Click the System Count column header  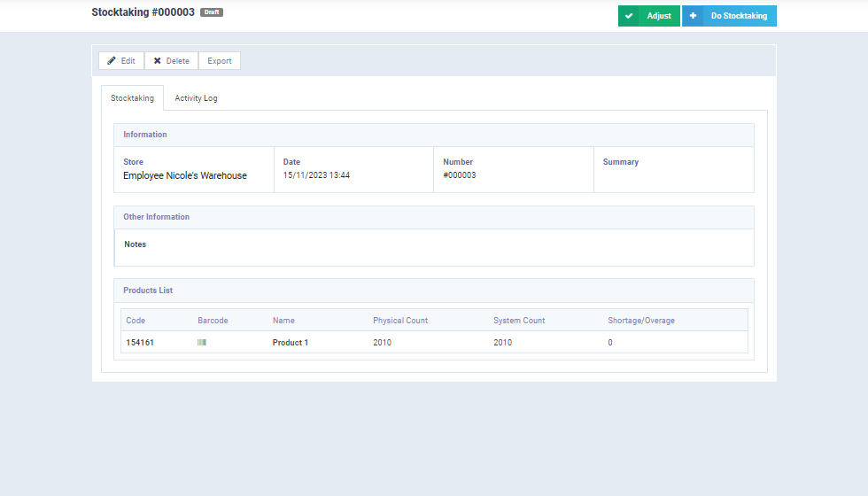click(x=519, y=321)
